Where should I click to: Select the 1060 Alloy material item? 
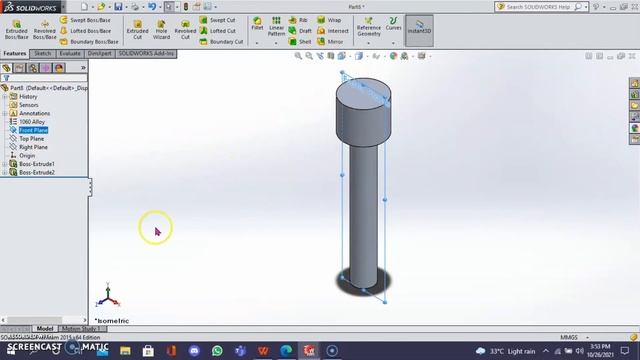(32, 122)
